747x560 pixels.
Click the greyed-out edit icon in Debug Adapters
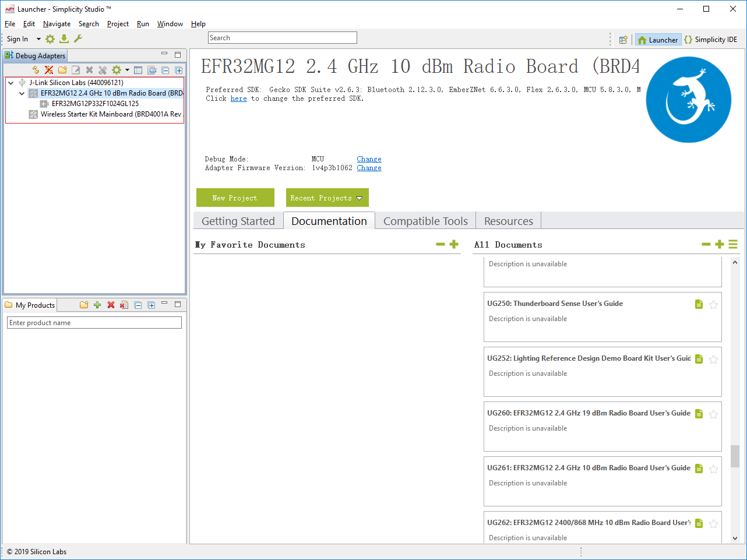click(76, 71)
